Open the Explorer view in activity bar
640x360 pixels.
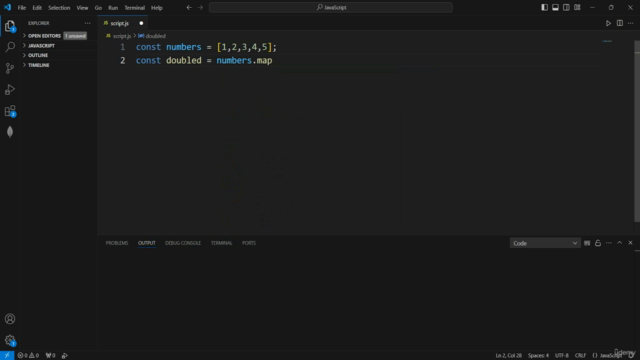point(10,26)
